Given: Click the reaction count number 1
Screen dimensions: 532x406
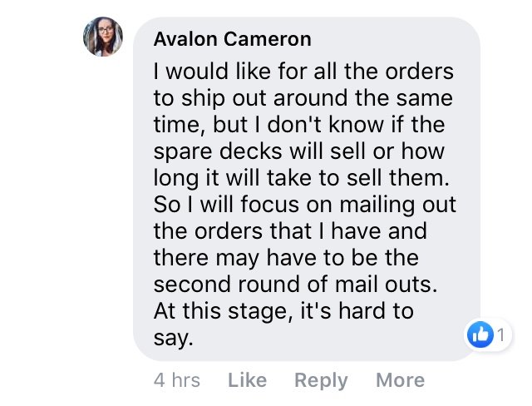Looking at the screenshot, I should click(500, 336).
